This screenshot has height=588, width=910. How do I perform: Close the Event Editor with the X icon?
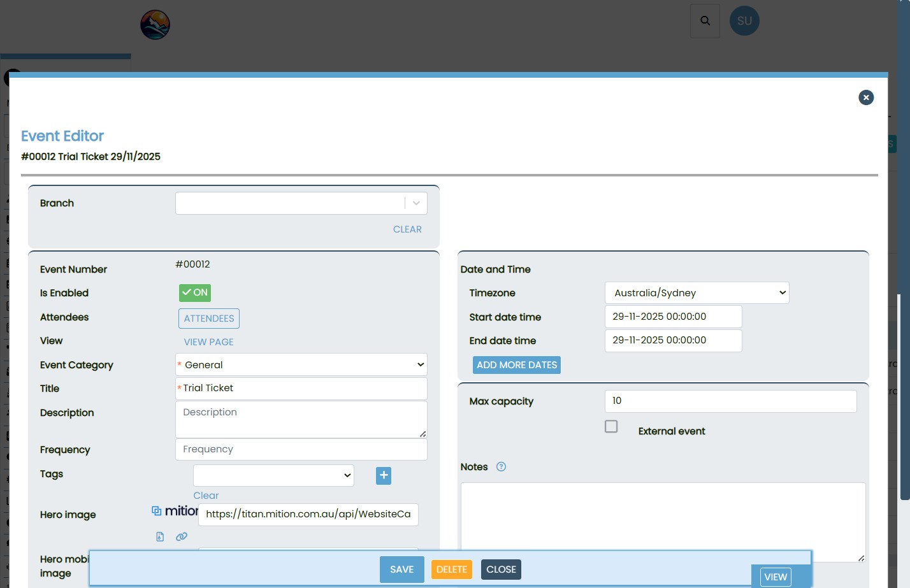[865, 97]
